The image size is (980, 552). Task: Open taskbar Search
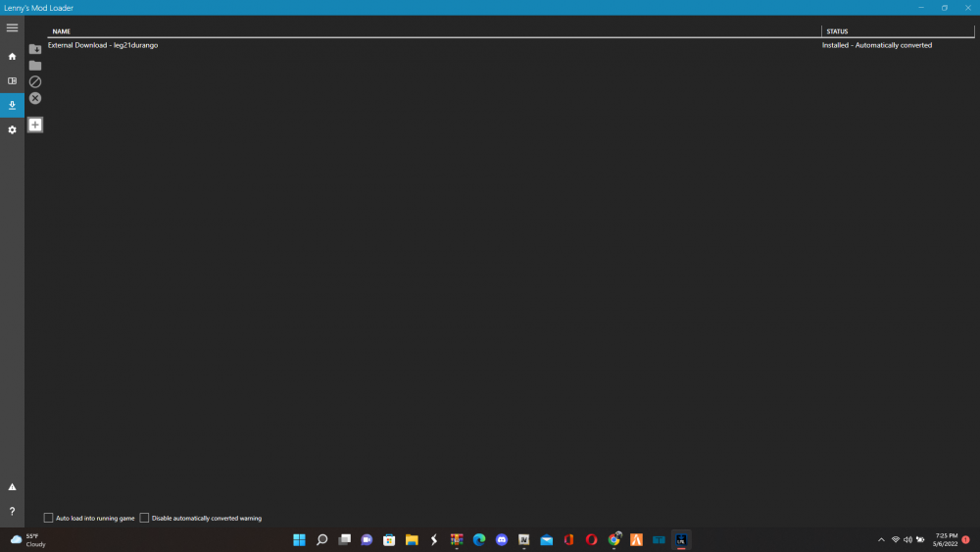coord(321,539)
